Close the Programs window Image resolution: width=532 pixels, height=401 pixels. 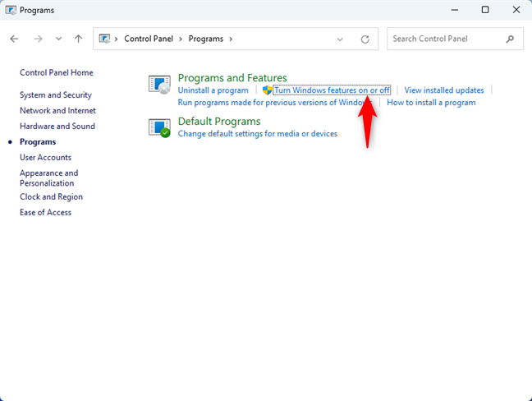(x=516, y=10)
